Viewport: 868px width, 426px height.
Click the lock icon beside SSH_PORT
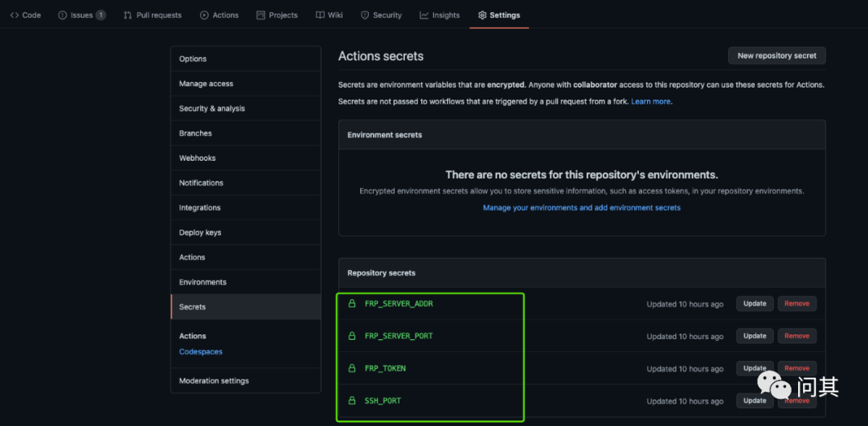point(351,400)
